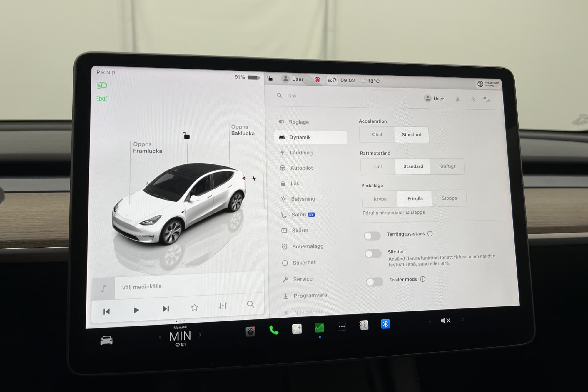The image size is (588, 392).
Task: Search media with the magnifier icon
Action: (x=250, y=304)
